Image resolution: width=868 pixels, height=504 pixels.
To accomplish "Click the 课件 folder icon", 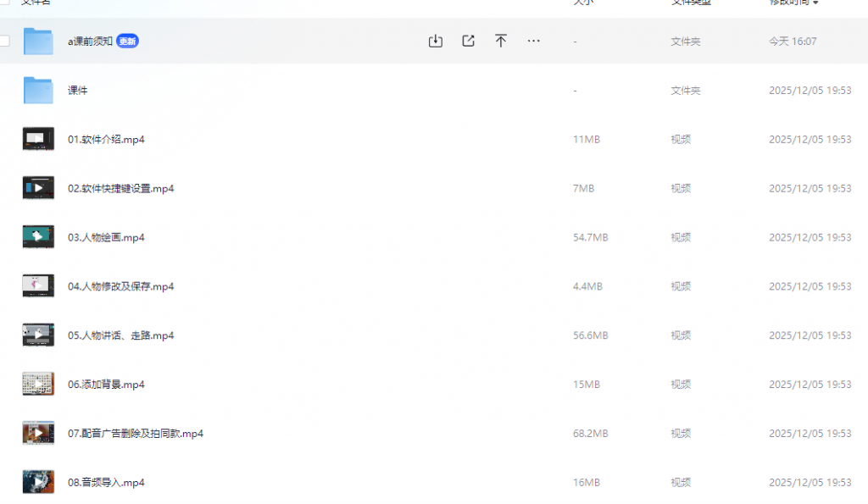I will click(38, 90).
